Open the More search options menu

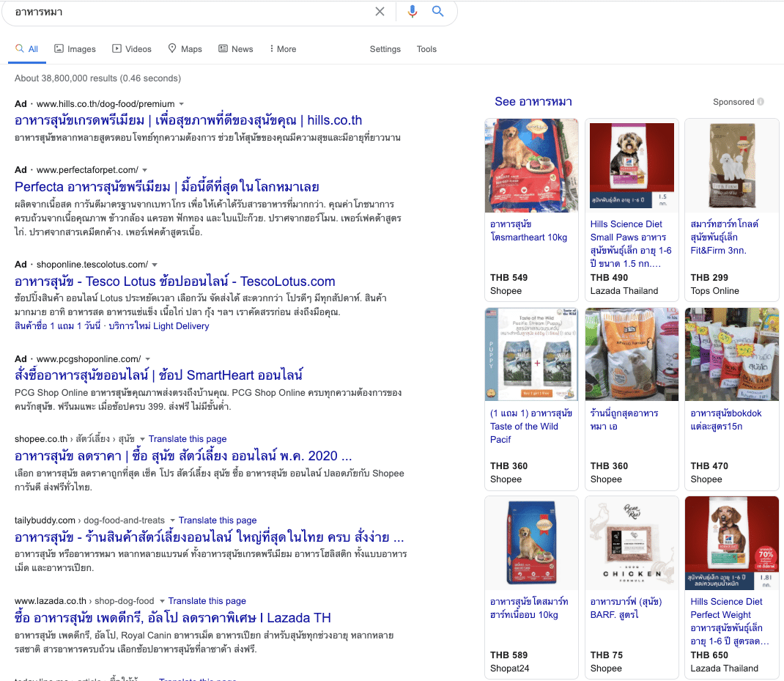[x=283, y=49]
